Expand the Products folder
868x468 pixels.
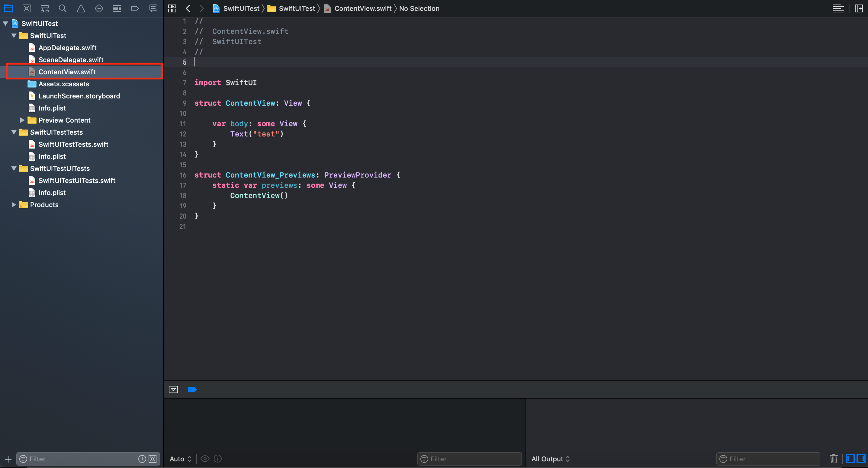pyautogui.click(x=14, y=205)
